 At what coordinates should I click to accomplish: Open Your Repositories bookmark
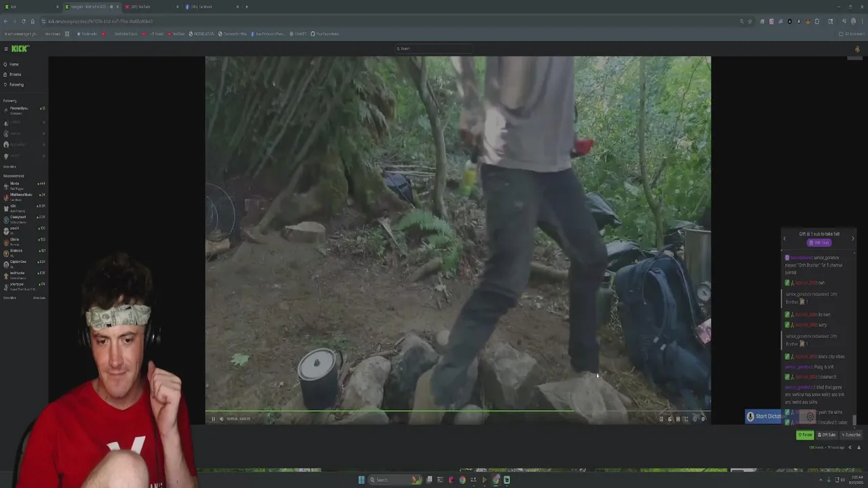(325, 34)
